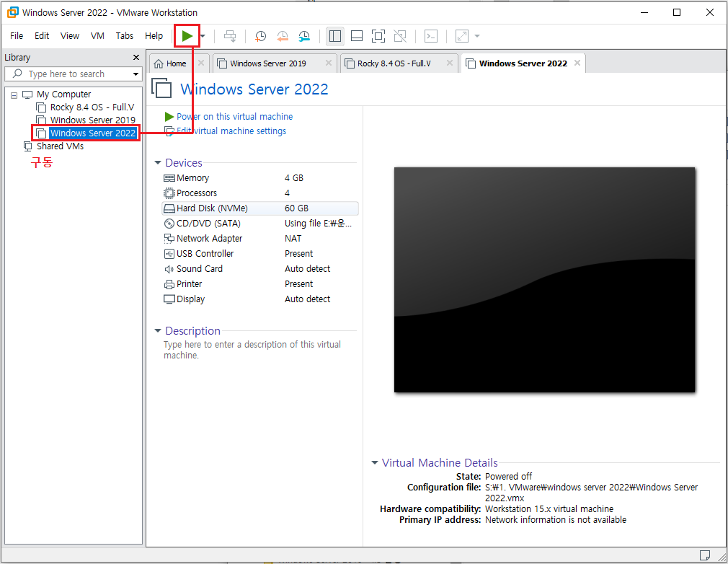Click the VMware Workstation title bar icon
The height and width of the screenshot is (564, 728).
click(x=12, y=12)
